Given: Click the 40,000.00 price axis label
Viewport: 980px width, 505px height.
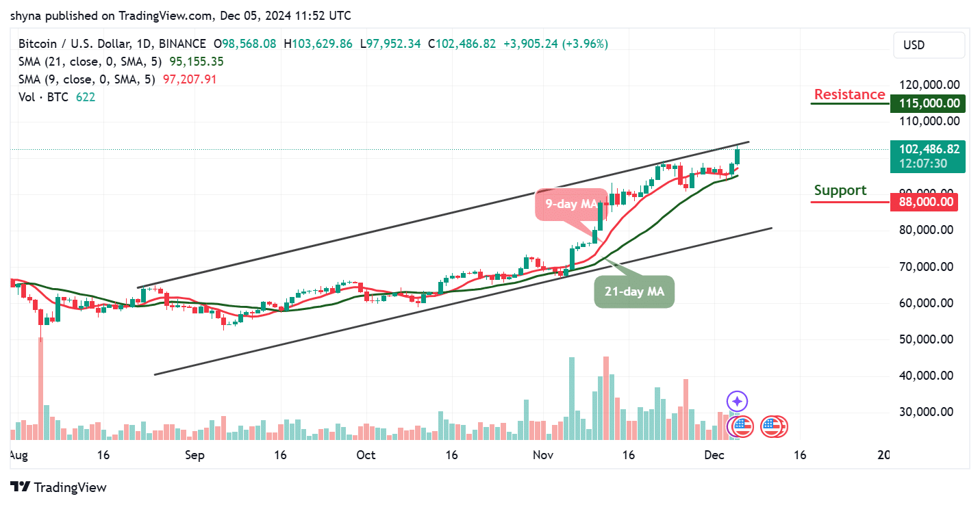Looking at the screenshot, I should tap(927, 376).
